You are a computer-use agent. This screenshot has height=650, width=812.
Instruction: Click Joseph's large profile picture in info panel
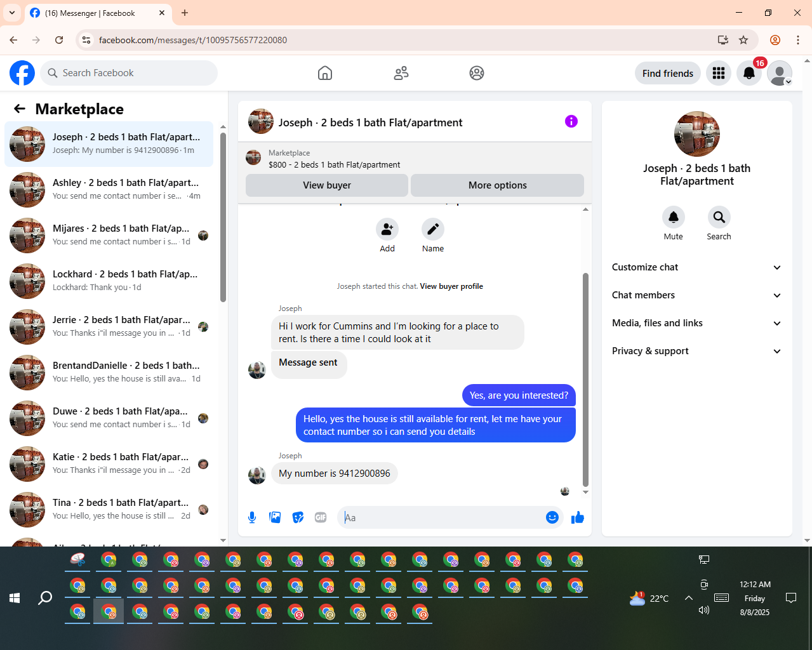[697, 134]
